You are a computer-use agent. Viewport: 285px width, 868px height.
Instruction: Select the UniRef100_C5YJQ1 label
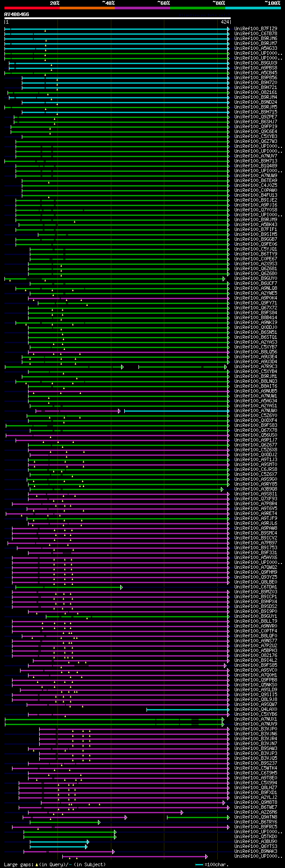pos(256,249)
